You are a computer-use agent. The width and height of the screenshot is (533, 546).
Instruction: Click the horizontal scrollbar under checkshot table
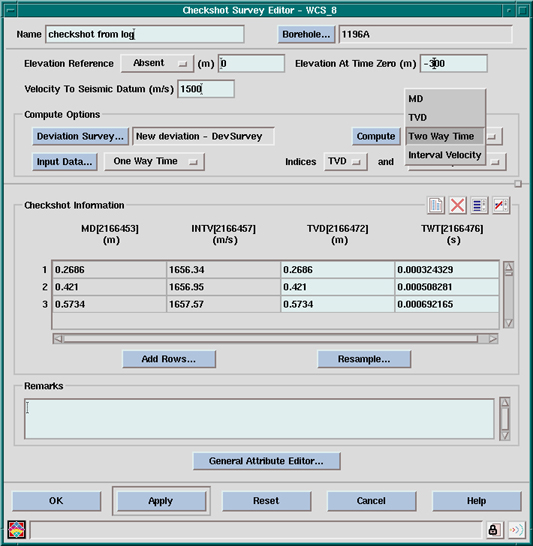click(275, 339)
